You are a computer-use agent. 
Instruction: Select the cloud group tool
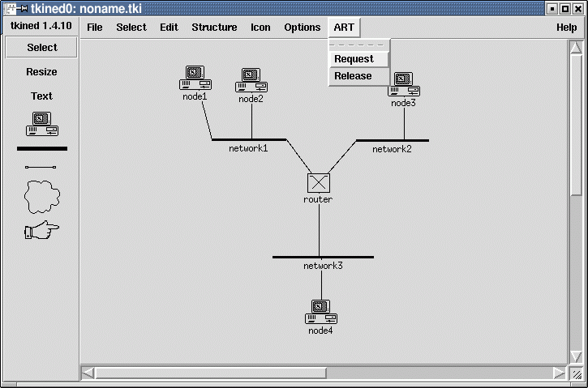coord(41,195)
